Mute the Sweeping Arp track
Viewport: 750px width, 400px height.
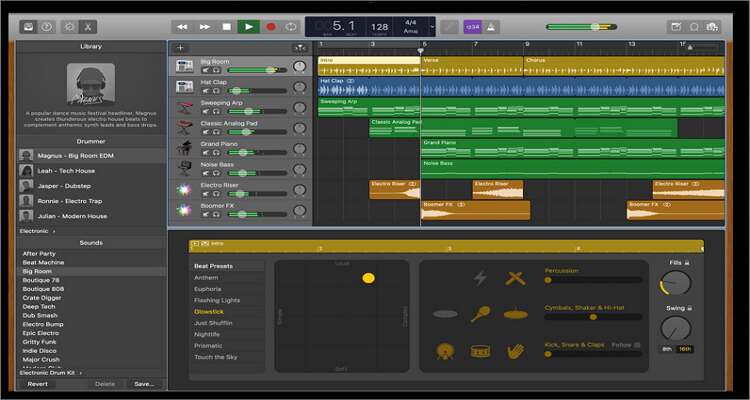click(x=206, y=111)
